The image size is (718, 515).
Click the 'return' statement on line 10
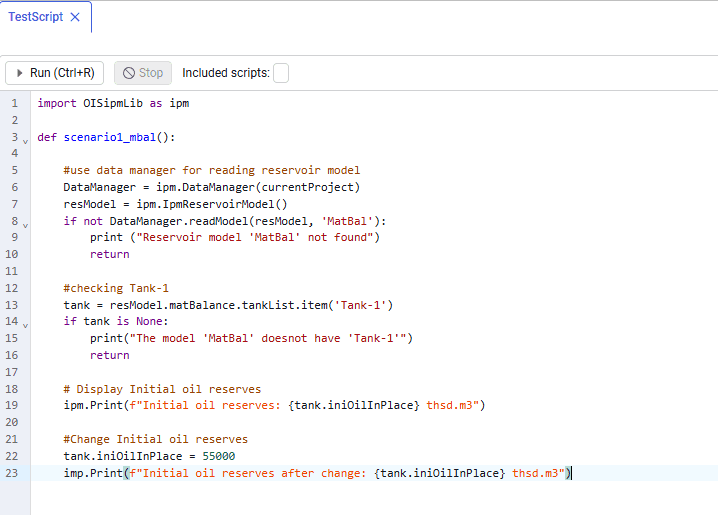110,254
